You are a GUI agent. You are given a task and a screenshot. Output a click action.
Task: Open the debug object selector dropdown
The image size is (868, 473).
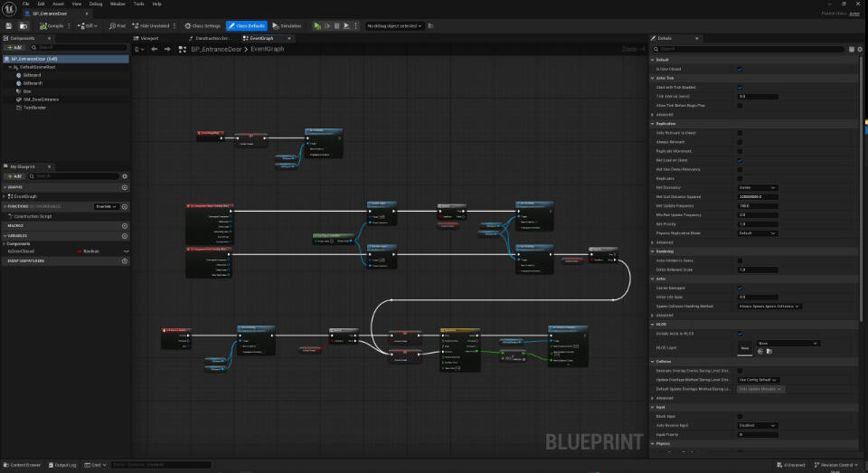click(x=395, y=26)
